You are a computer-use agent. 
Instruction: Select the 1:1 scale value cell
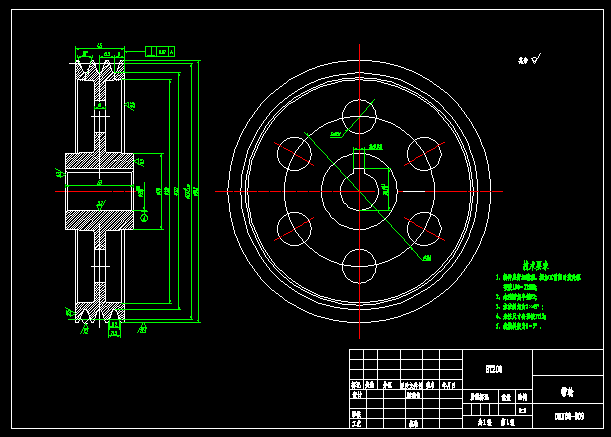point(523,409)
